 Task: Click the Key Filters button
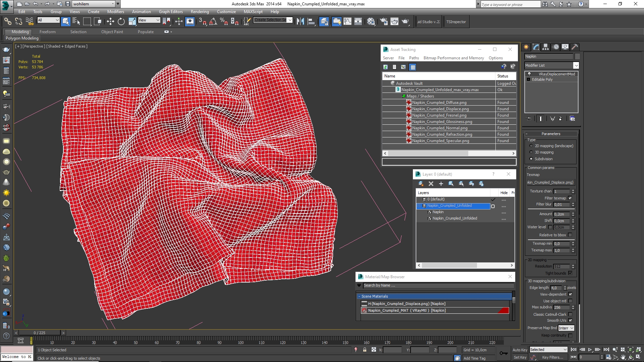[552, 357]
